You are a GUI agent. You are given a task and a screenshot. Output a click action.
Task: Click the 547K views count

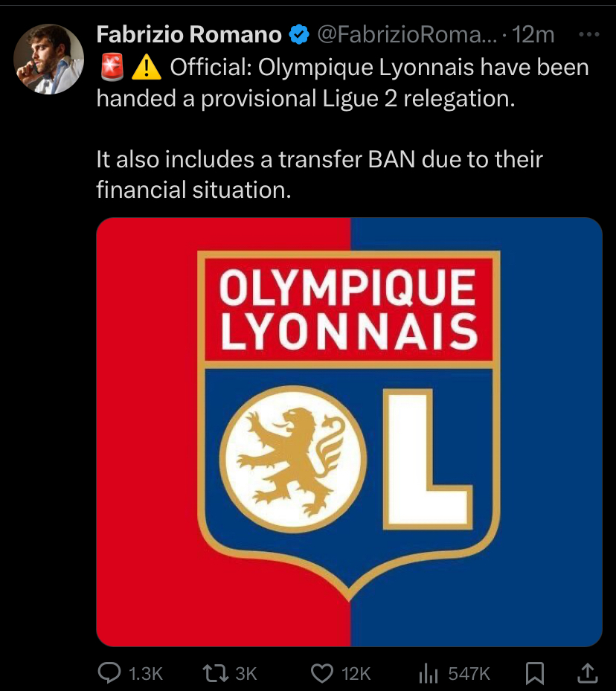point(469,674)
